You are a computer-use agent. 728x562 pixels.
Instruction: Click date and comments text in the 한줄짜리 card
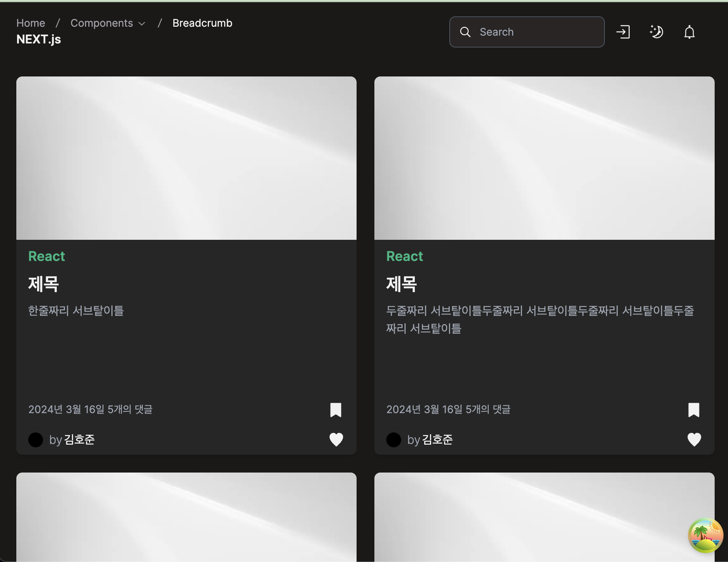point(91,409)
